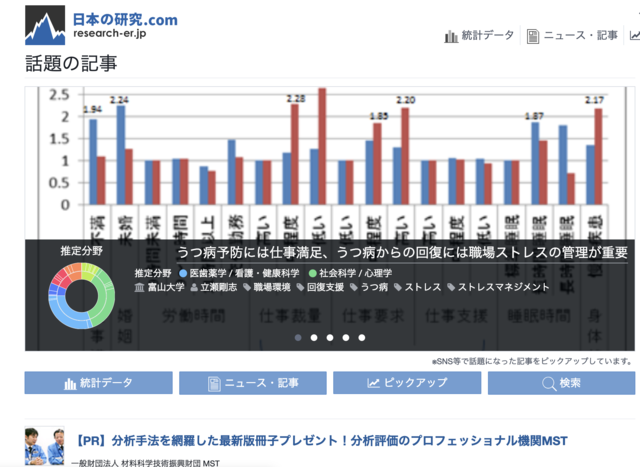
Task: Open the 富山大学 institution tag
Action: (166, 287)
